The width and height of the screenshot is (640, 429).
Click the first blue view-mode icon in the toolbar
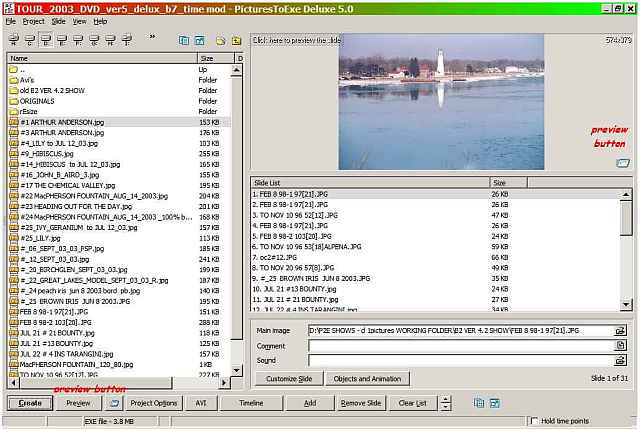(x=185, y=41)
